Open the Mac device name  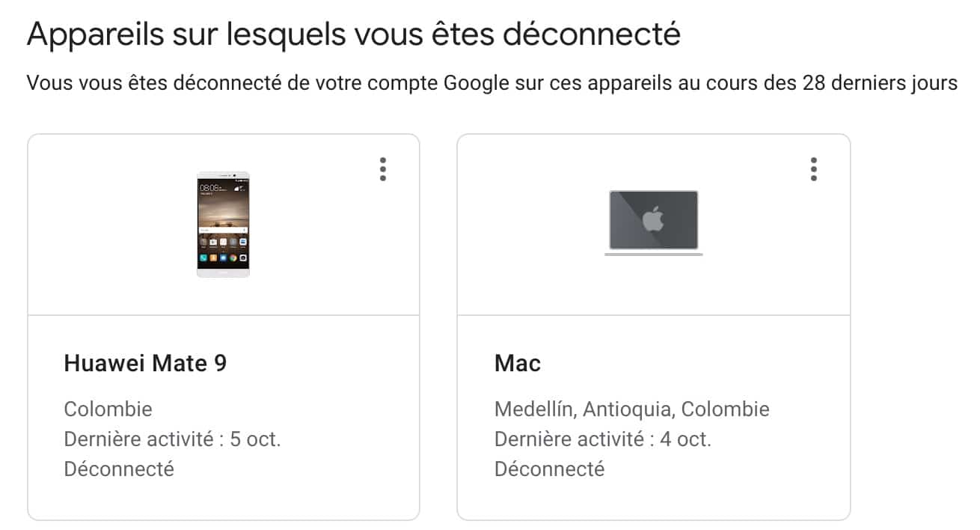click(x=518, y=364)
